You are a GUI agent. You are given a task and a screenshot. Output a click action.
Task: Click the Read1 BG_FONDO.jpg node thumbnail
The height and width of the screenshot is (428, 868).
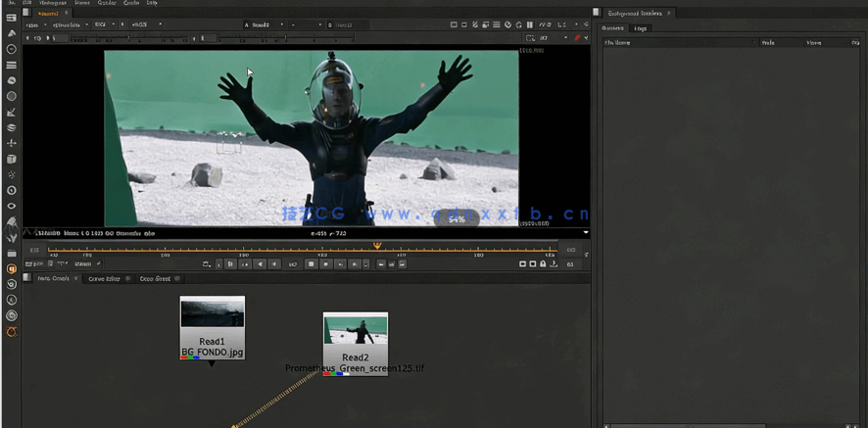(212, 313)
